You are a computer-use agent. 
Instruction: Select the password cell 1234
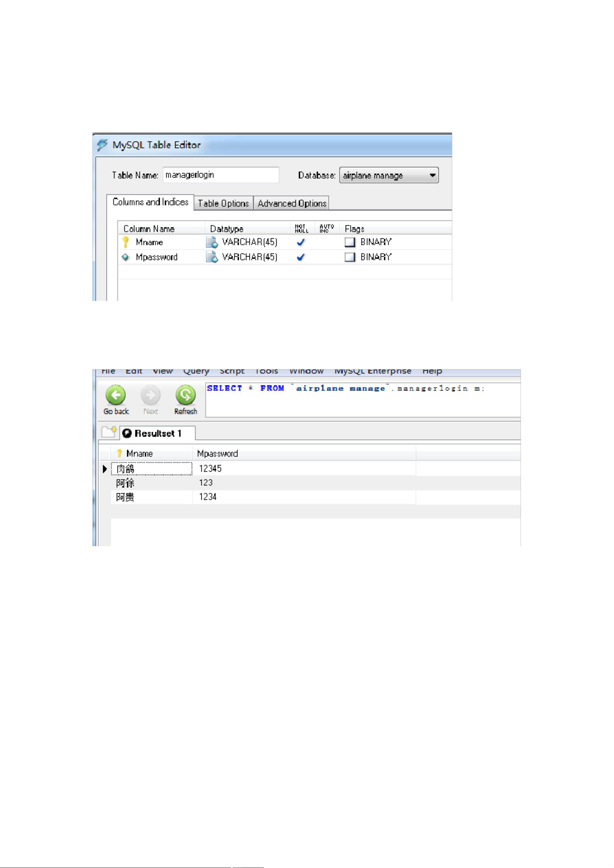click(304, 497)
